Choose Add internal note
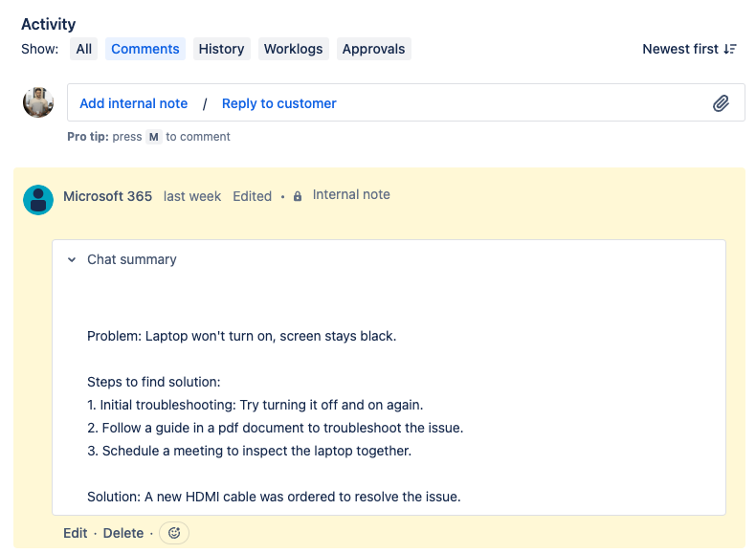Image resolution: width=756 pixels, height=554 pixels. 134,103
